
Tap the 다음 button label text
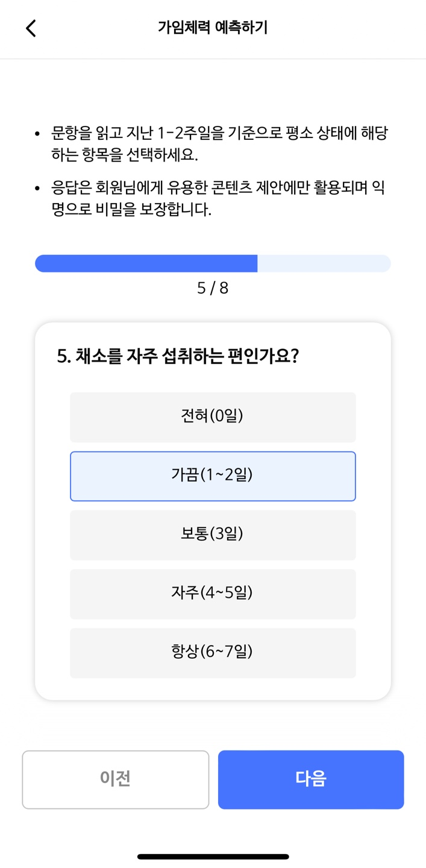click(x=310, y=779)
